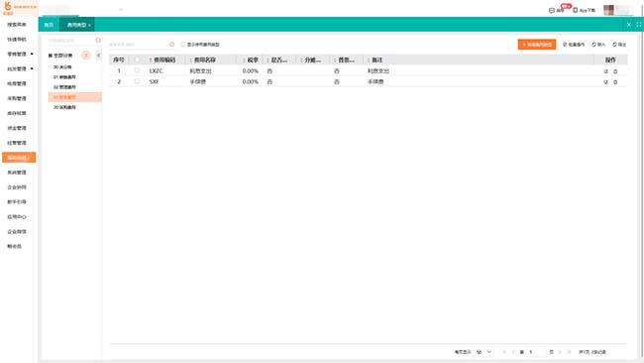Screen dimensions: 644x363
Task: Tick the checkbox for row LXZC
Action: (x=137, y=70)
